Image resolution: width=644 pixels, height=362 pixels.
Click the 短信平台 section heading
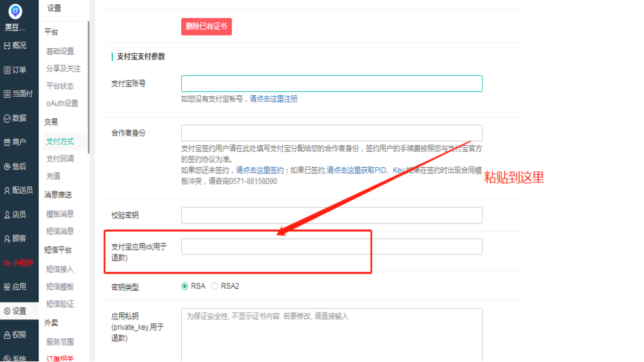[x=58, y=250]
